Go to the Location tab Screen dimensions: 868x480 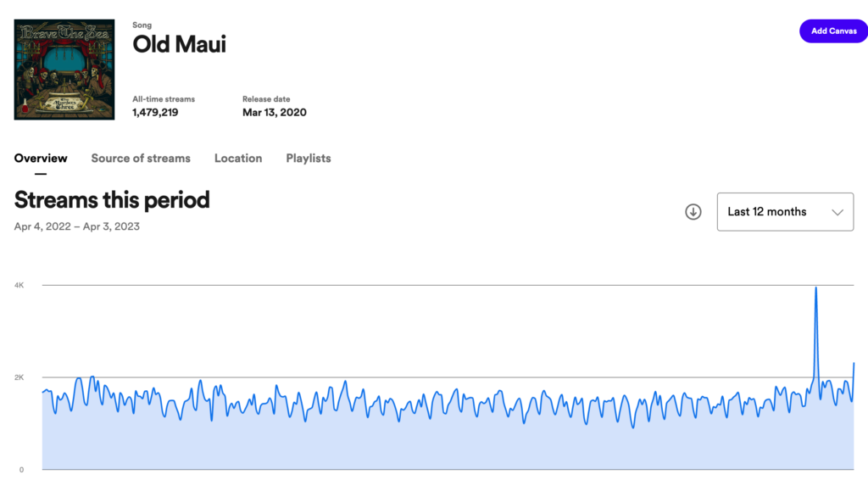coord(238,159)
